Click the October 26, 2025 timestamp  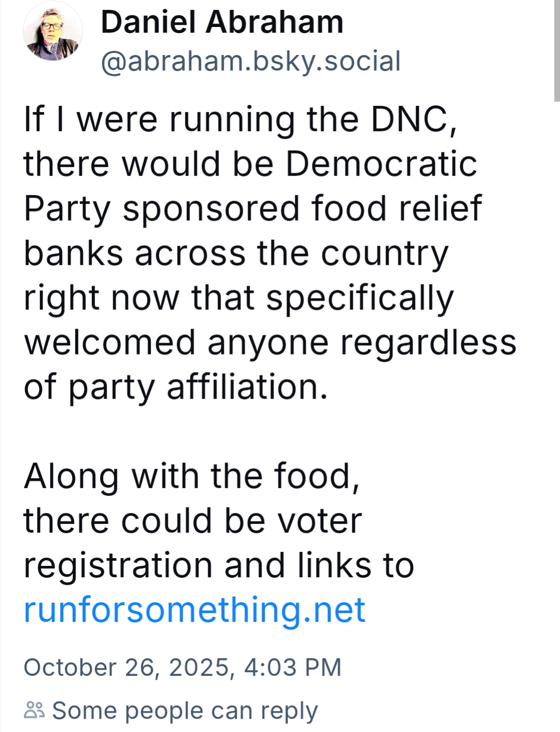pos(127,667)
